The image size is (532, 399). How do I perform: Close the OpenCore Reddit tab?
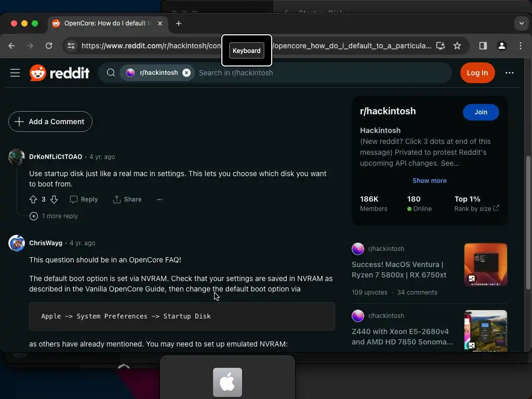coord(160,23)
